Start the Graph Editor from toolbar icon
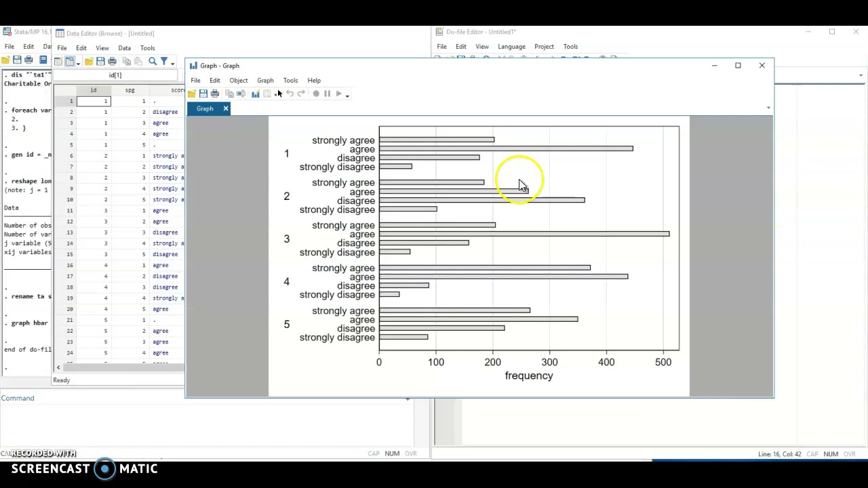 [x=255, y=94]
